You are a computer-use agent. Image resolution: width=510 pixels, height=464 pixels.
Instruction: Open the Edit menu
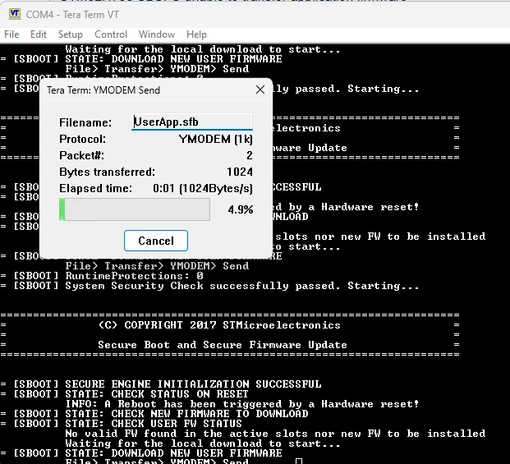coord(38,34)
